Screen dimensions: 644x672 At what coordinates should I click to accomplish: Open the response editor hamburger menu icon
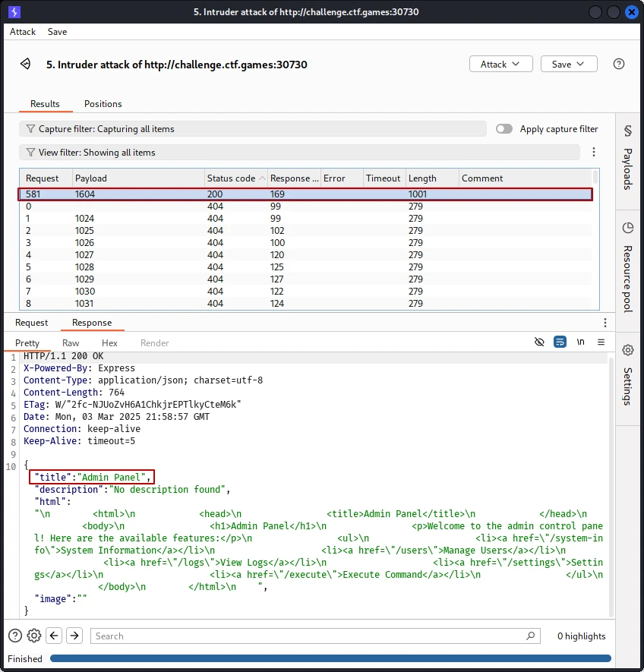601,342
